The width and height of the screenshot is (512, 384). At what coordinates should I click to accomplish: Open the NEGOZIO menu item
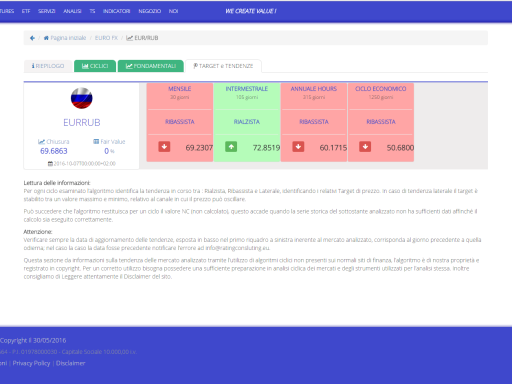[150, 11]
